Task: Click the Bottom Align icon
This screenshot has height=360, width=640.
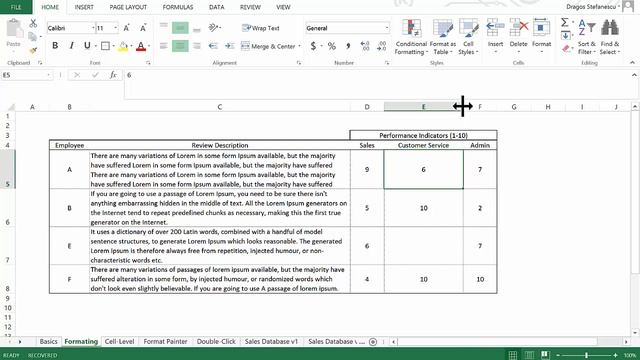Action: coord(197,29)
